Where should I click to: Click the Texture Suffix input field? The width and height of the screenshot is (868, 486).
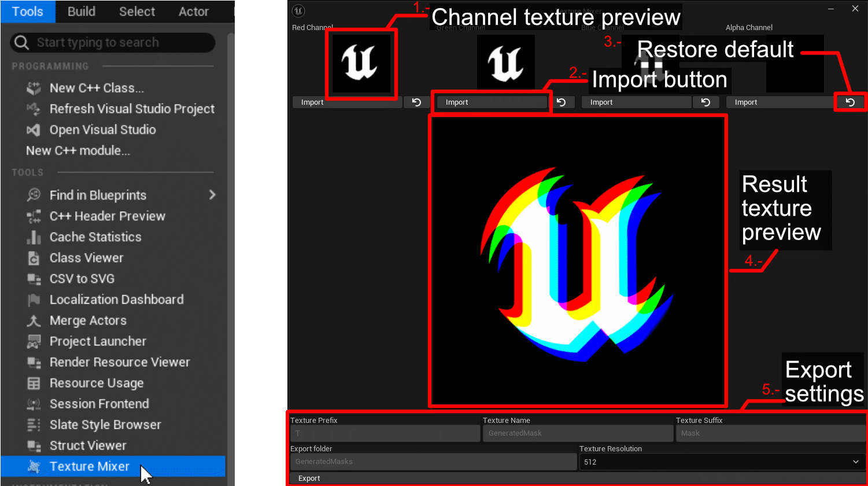coord(771,433)
